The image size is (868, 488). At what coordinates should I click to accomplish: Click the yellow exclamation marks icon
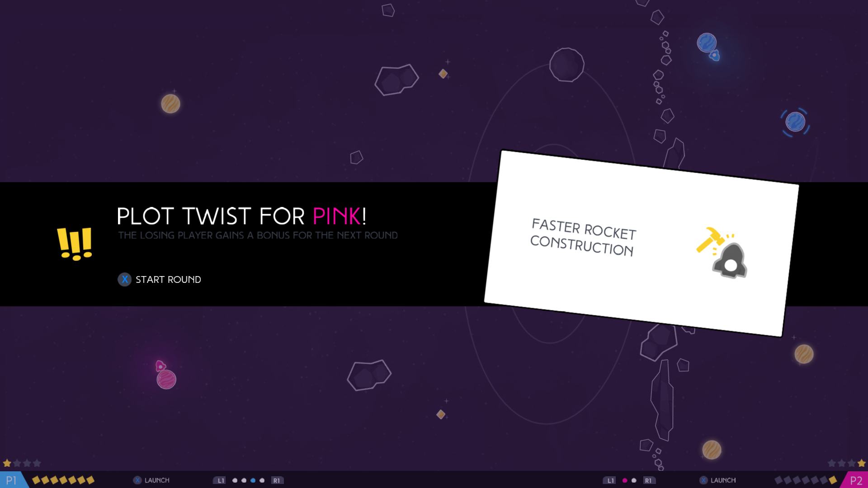click(x=75, y=244)
